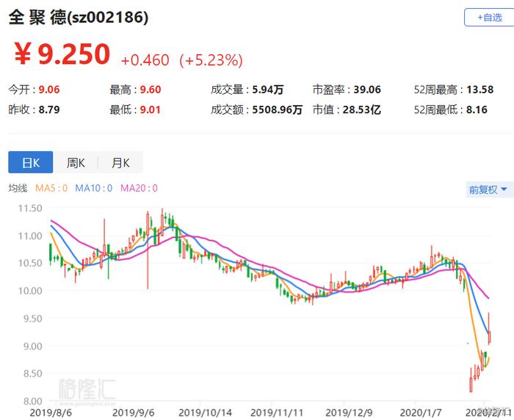
Task: Click the 市值 value 28.53亿
Action: 362,109
